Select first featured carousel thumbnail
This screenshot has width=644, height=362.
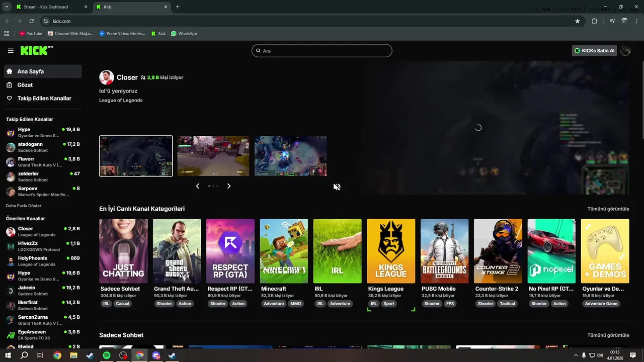(136, 156)
